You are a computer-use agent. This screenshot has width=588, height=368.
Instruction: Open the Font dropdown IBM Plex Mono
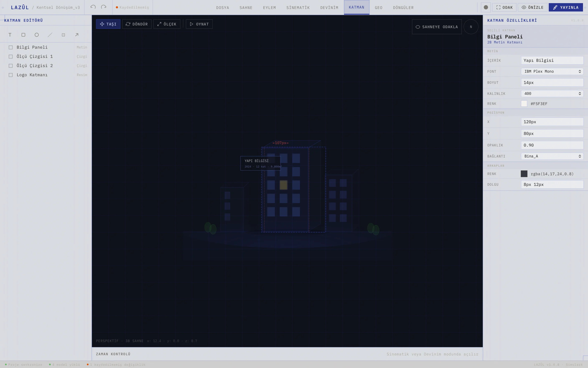(x=552, y=71)
